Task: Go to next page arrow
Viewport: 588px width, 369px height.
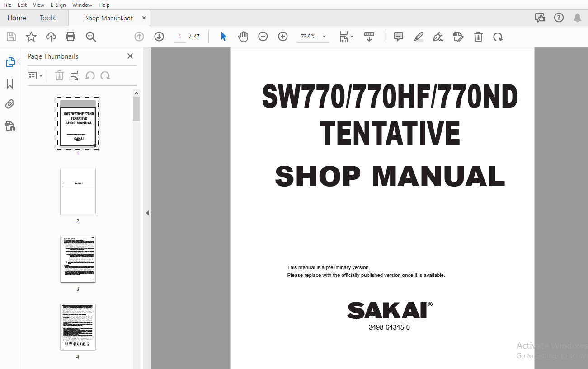Action: click(x=159, y=37)
